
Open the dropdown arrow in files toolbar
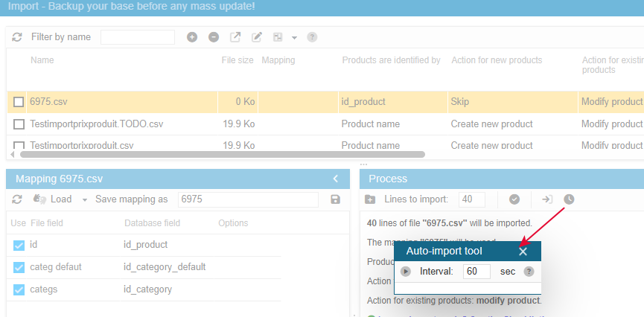point(294,38)
